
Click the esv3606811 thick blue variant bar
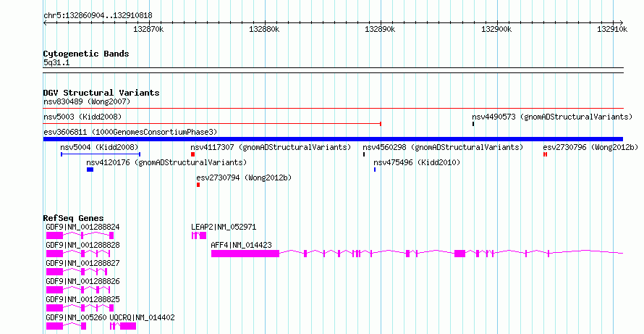click(333, 139)
